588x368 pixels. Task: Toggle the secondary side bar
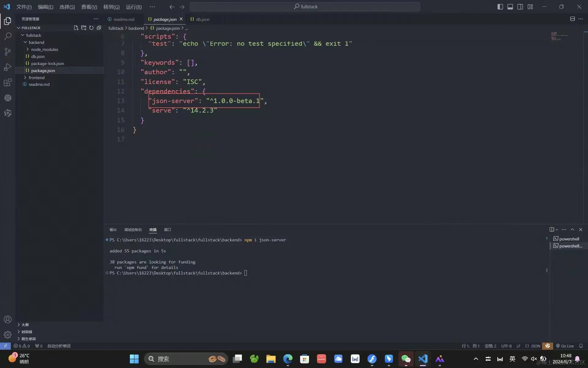pos(520,7)
